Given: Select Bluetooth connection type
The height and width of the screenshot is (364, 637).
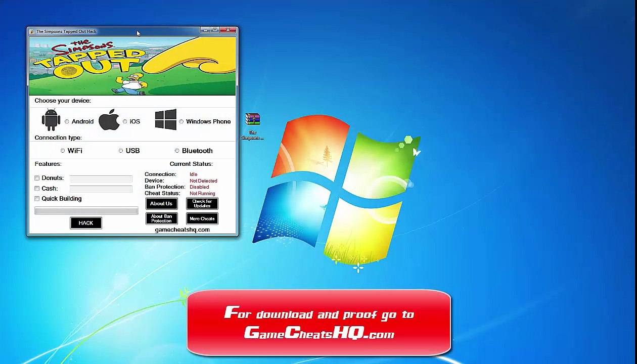Looking at the screenshot, I should click(x=177, y=151).
